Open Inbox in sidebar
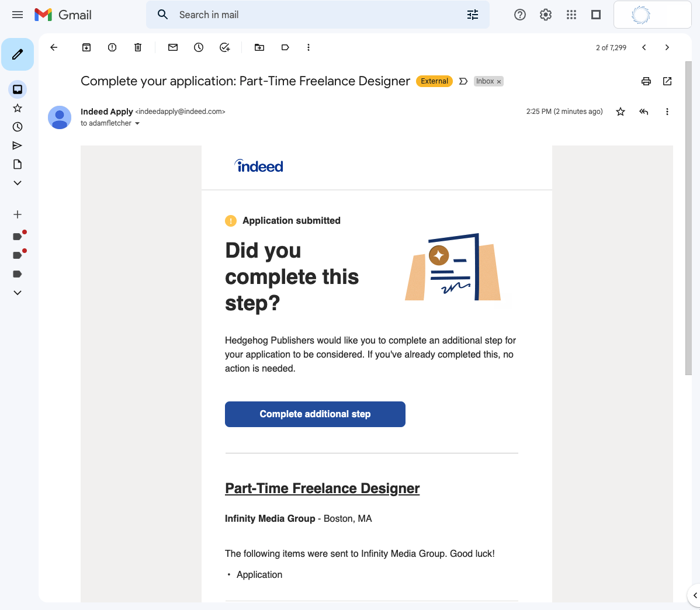The height and width of the screenshot is (610, 700). pyautogui.click(x=18, y=89)
